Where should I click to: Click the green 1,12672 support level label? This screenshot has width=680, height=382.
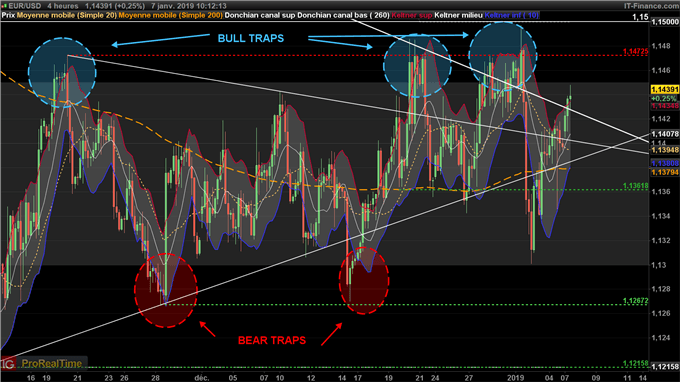[x=635, y=300]
